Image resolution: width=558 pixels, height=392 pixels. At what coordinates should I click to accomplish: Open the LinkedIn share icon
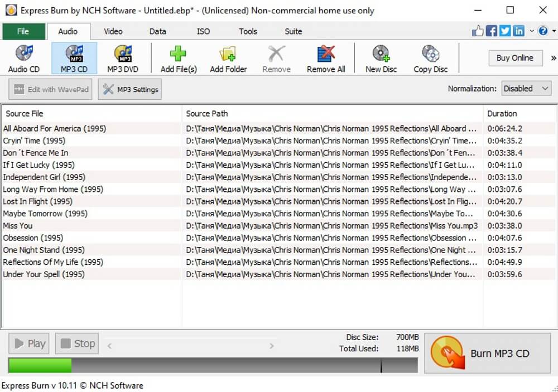[518, 31]
